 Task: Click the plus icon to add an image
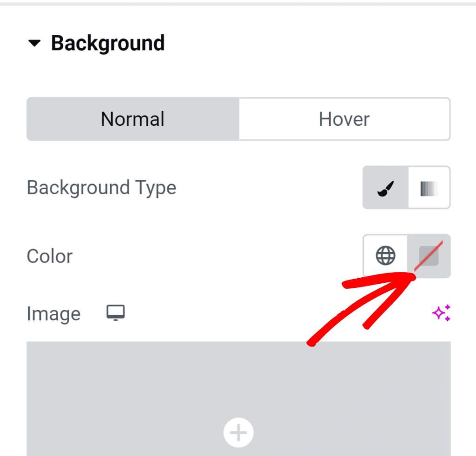(x=238, y=432)
